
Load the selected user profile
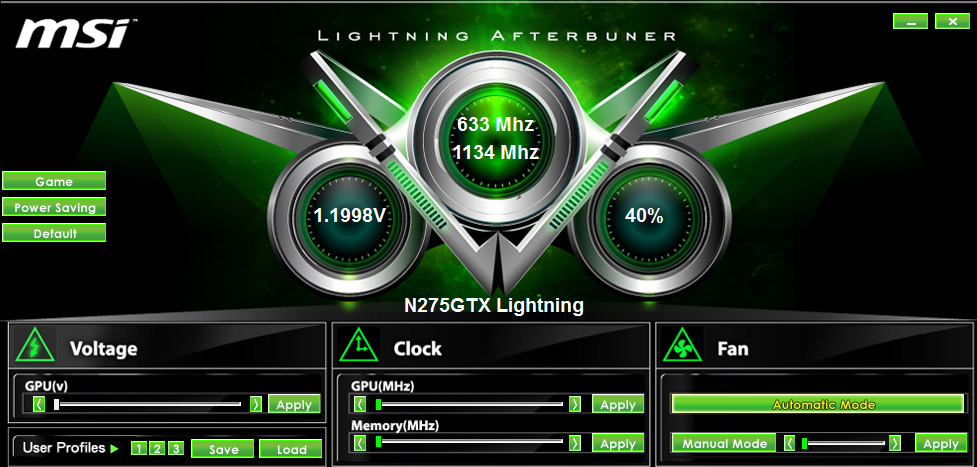(x=291, y=448)
